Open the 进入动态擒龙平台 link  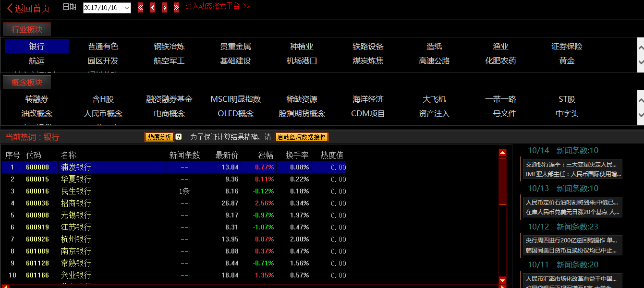(x=218, y=6)
